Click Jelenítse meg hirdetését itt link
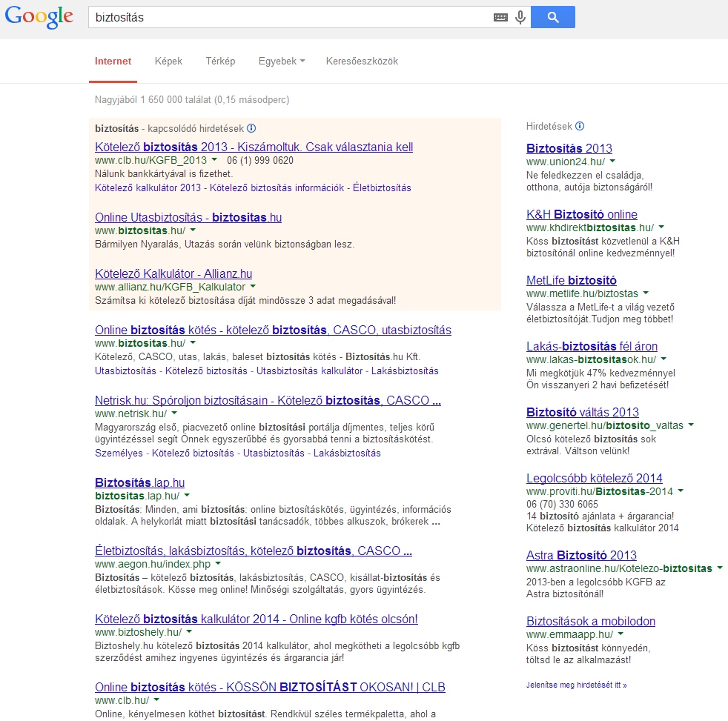Viewport: 728px width, 721px height. pos(576,685)
